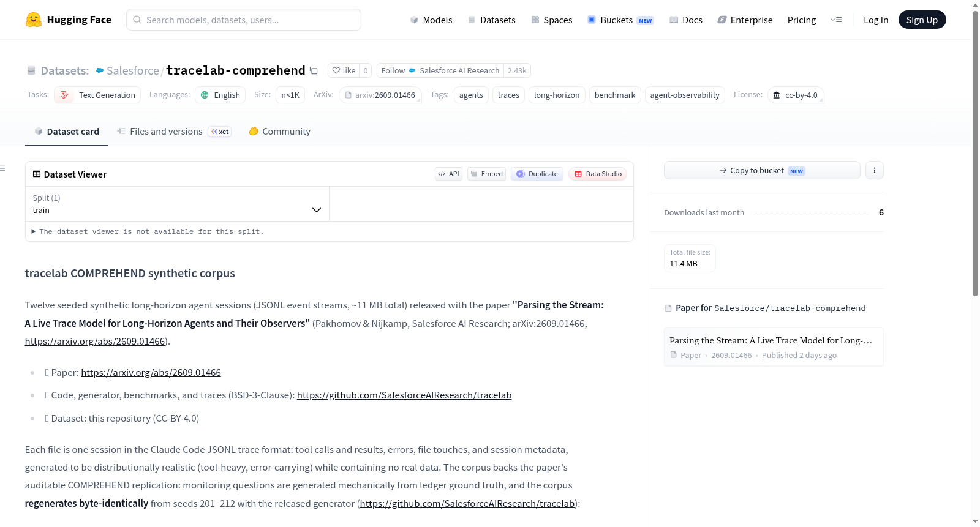Click the Copy to bucket button
This screenshot has width=980, height=527.
[x=762, y=170]
